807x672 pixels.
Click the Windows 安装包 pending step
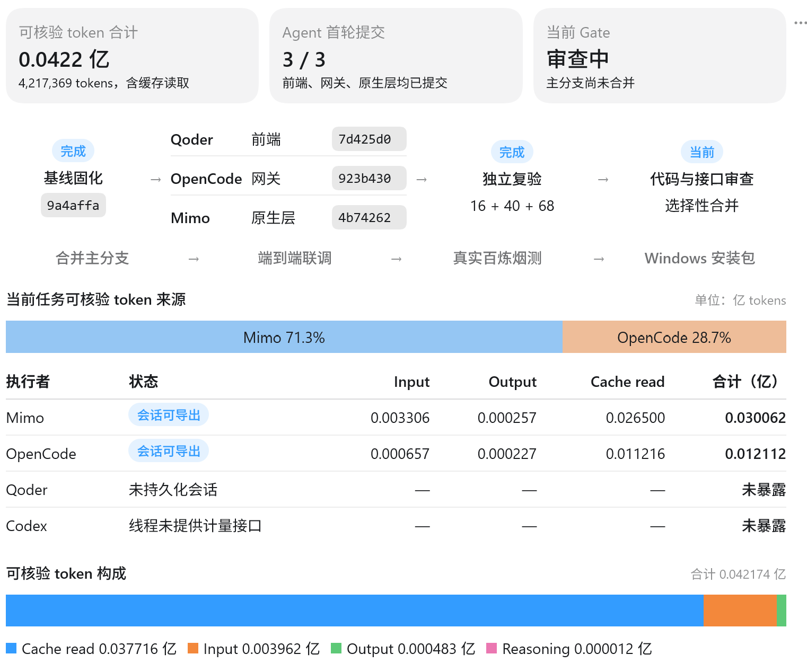tap(700, 258)
